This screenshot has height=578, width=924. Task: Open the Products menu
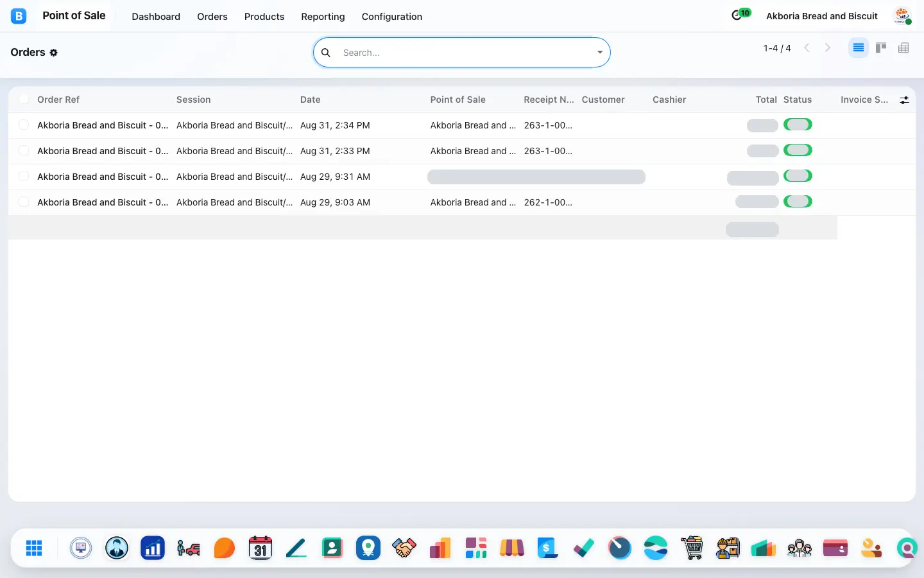[x=264, y=17]
